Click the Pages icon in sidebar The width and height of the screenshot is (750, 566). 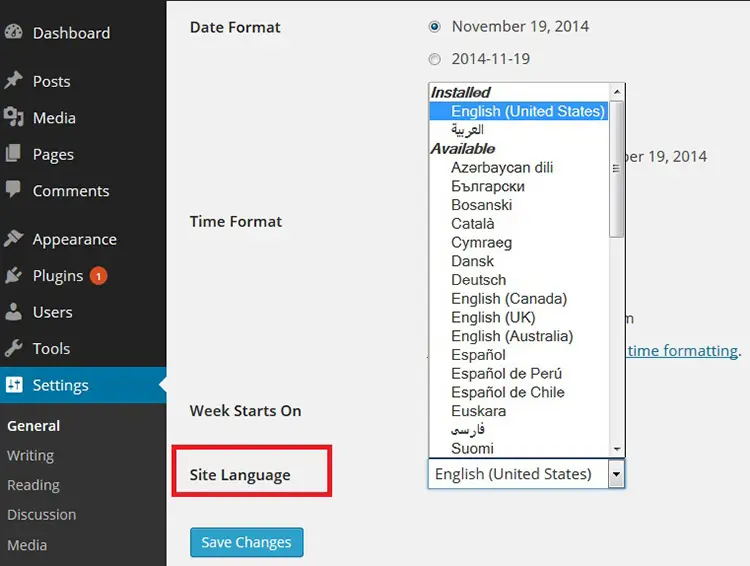point(14,154)
